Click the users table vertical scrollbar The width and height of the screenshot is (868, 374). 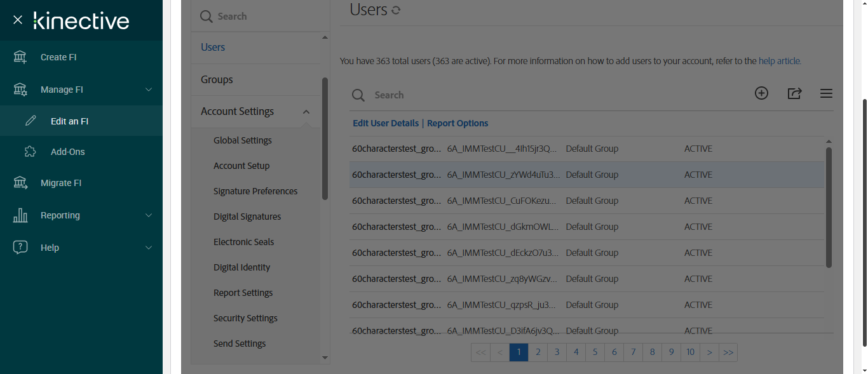pyautogui.click(x=829, y=207)
